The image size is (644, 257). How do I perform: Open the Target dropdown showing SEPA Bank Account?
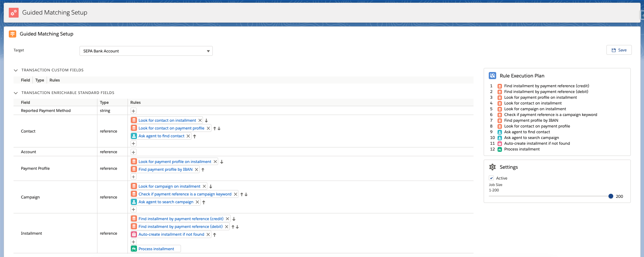146,51
